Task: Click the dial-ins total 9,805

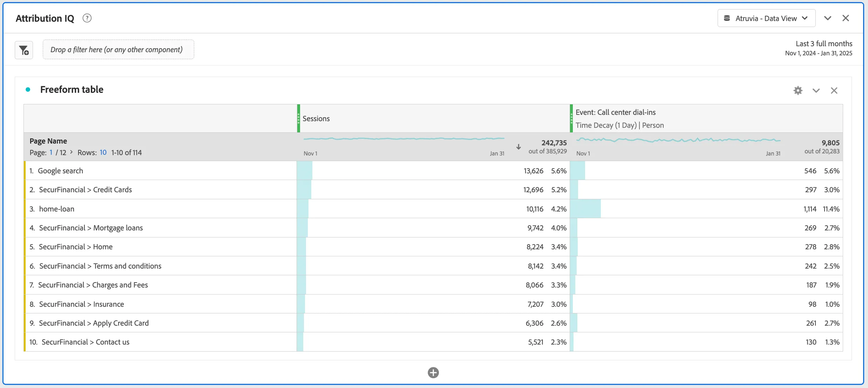Action: click(x=830, y=143)
